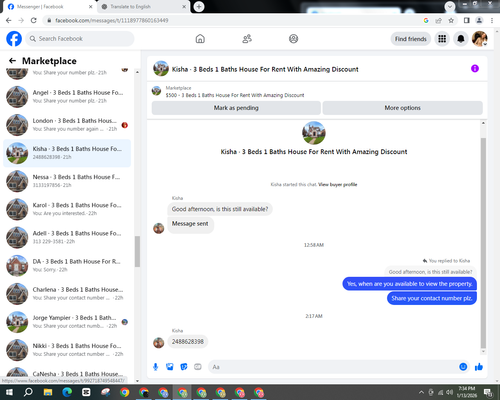Open the Facebook logo home link
The height and width of the screenshot is (400, 500).
point(14,39)
